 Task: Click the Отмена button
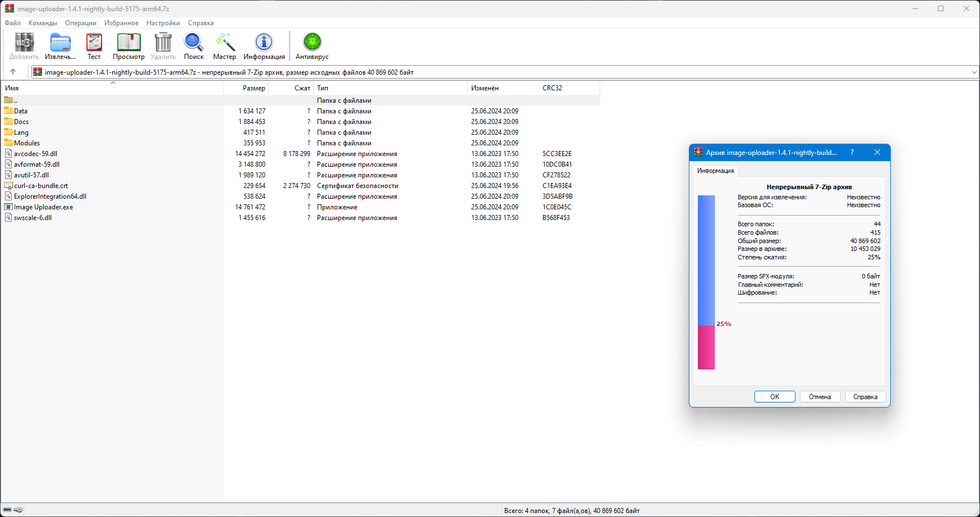(820, 396)
